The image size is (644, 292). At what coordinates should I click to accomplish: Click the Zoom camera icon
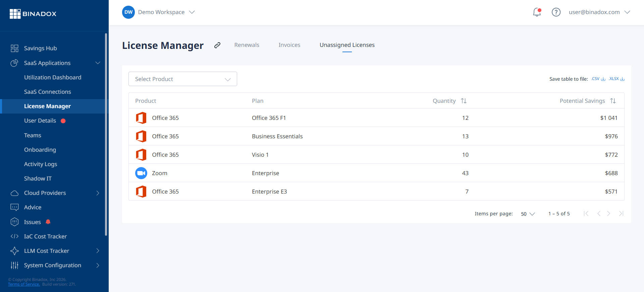click(x=141, y=173)
